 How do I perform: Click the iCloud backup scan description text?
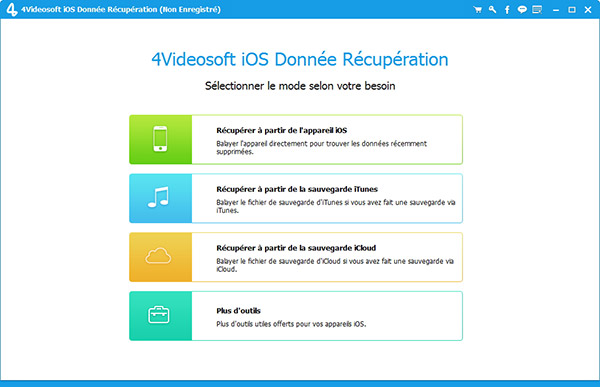click(335, 265)
